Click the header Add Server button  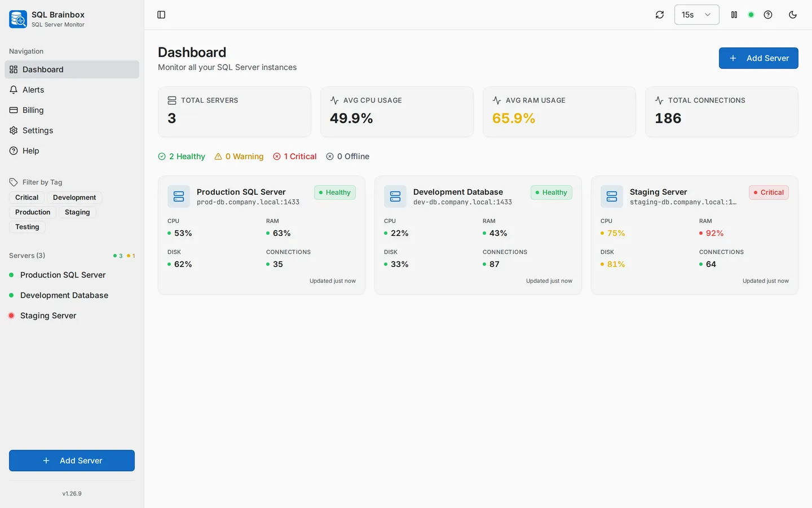point(758,58)
